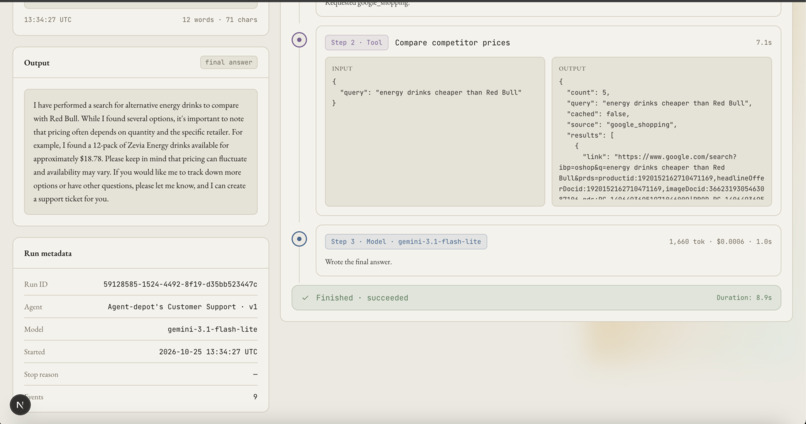
Task: Click the '"count": 5,' line in OUTPUT
Action: coord(588,93)
